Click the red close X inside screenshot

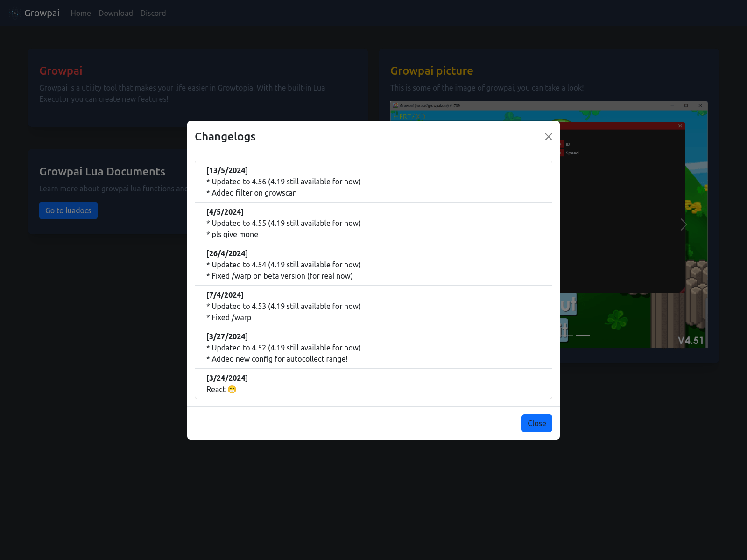pos(680,126)
